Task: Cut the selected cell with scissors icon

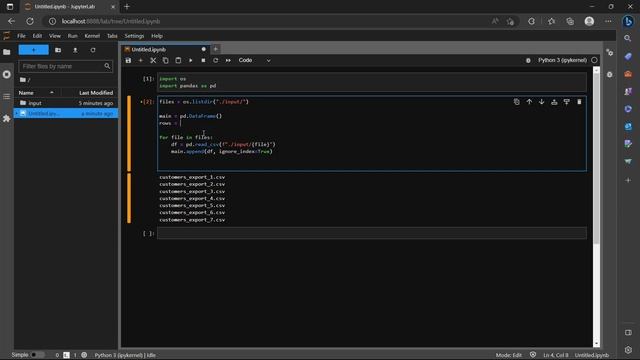Action: pos(153,60)
